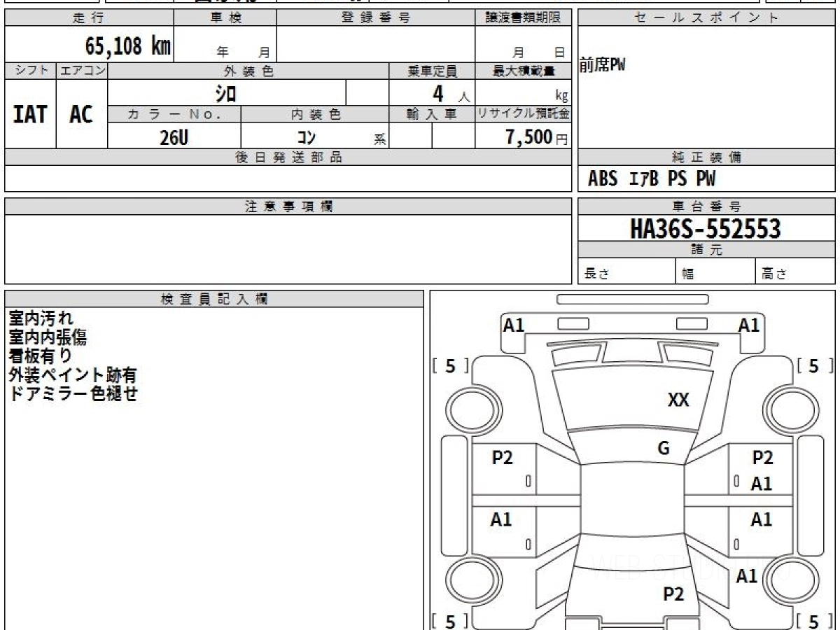Click the 検査員記入欄 header bar
840x630 pixels.
[214, 299]
